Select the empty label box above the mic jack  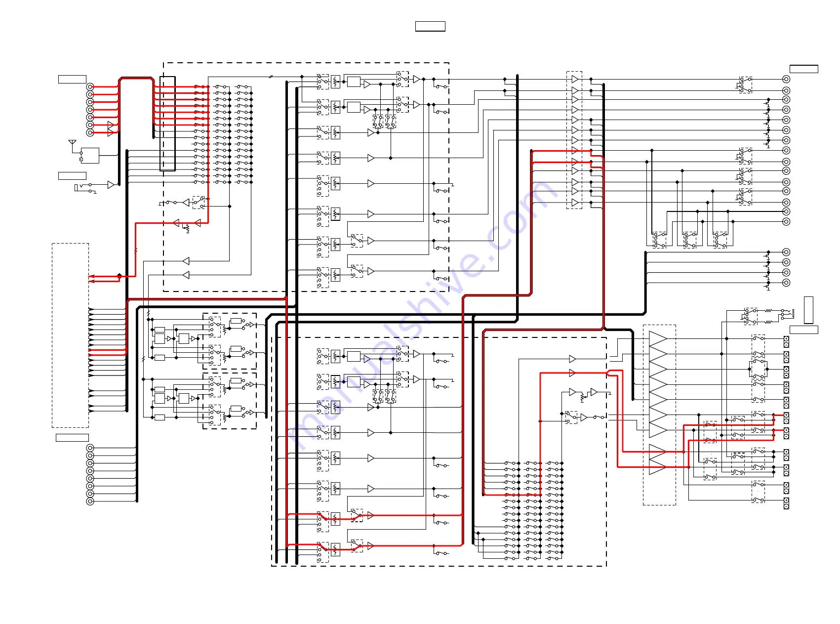pos(72,175)
